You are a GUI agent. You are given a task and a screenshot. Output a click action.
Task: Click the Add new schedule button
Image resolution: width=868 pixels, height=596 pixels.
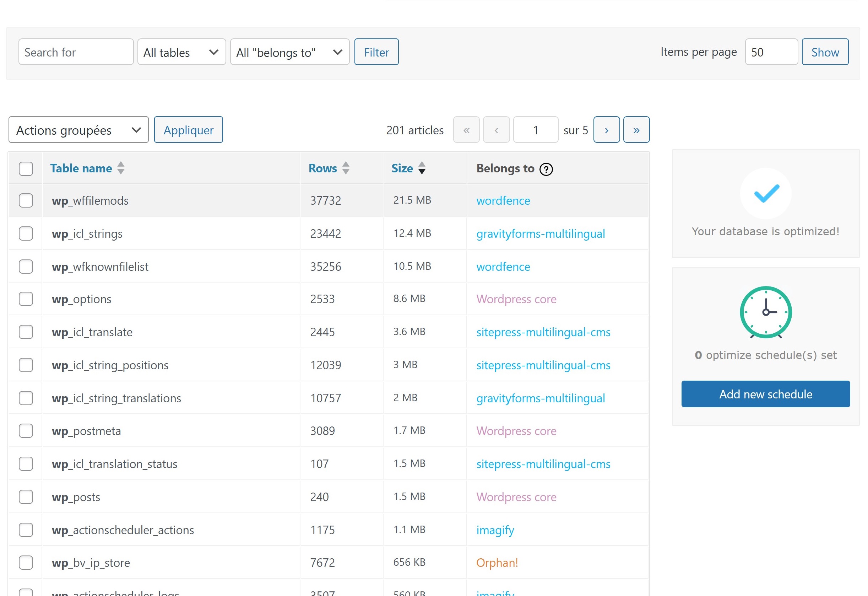click(765, 394)
